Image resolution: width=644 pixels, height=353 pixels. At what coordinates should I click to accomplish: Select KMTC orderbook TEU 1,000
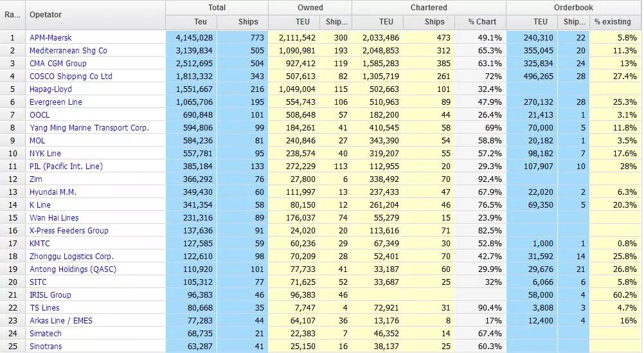click(543, 243)
